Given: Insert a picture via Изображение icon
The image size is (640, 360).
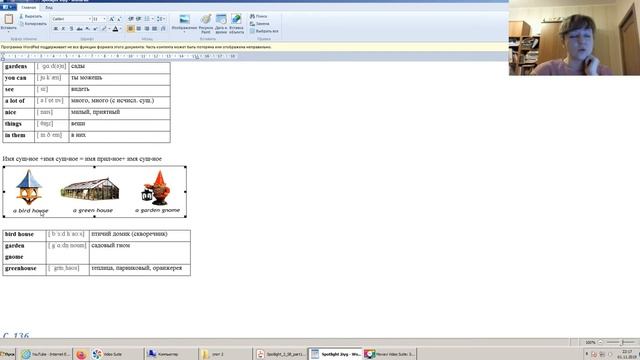Looking at the screenshot, I should pos(184,20).
